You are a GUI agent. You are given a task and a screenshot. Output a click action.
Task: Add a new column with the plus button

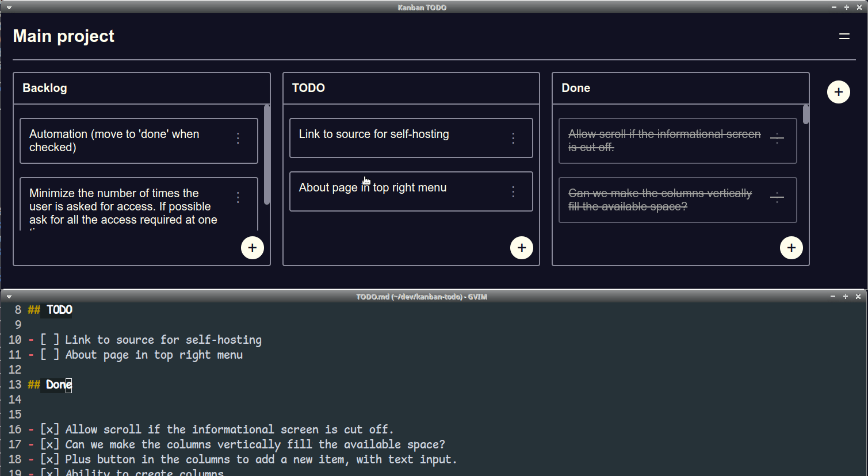point(838,92)
